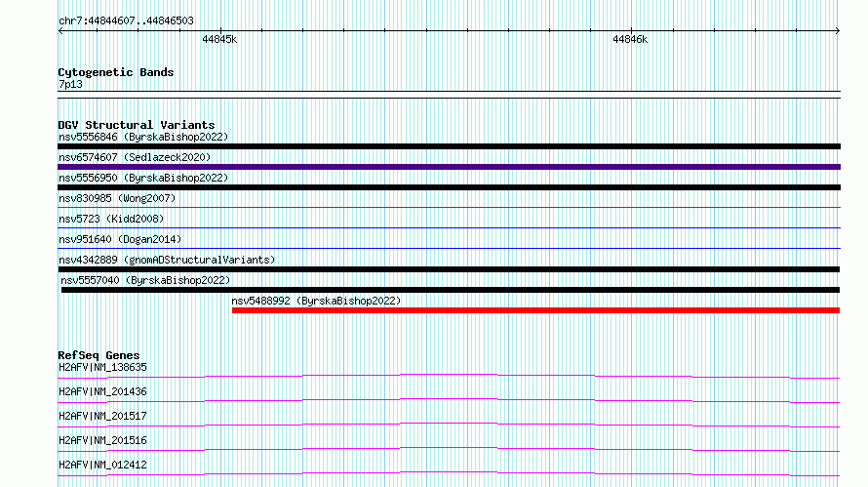Viewport: 868px width, 487px height.
Task: Click the genomic coordinate ruler axis line
Action: pyautogui.click(x=449, y=31)
